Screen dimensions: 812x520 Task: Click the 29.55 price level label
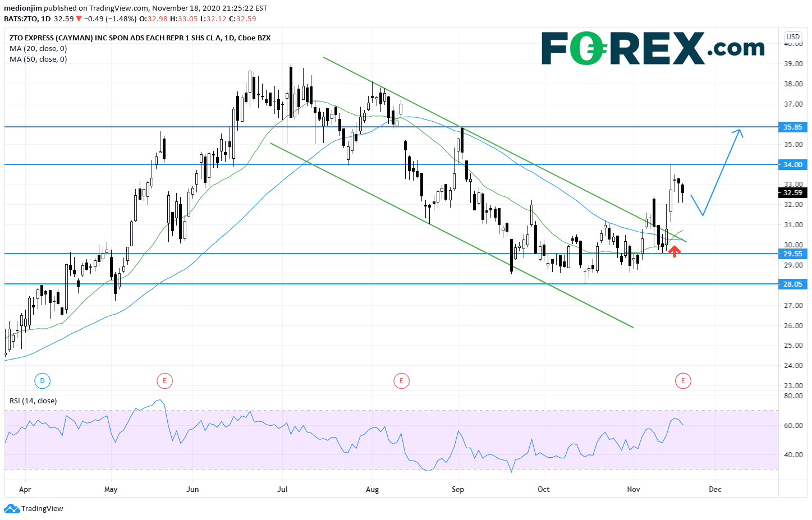pyautogui.click(x=792, y=254)
